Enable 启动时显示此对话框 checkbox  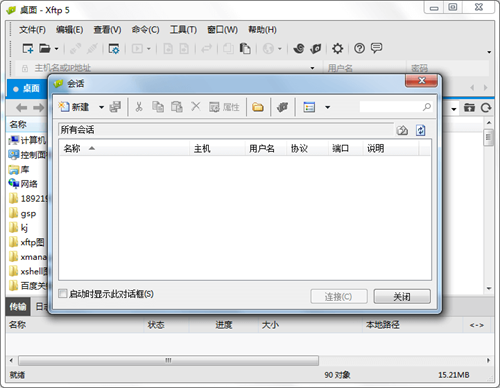[x=62, y=294]
